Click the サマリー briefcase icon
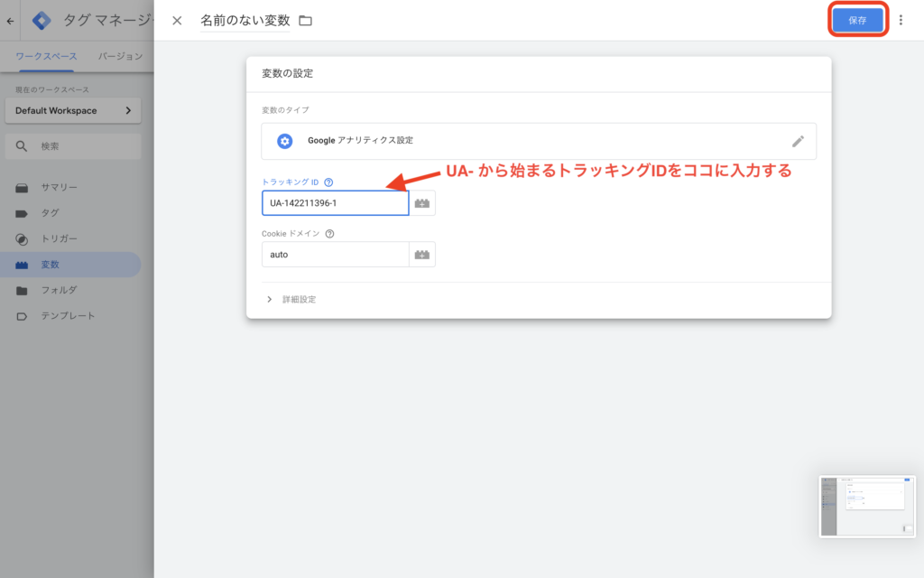Viewport: 924px width, 578px height. point(22,188)
